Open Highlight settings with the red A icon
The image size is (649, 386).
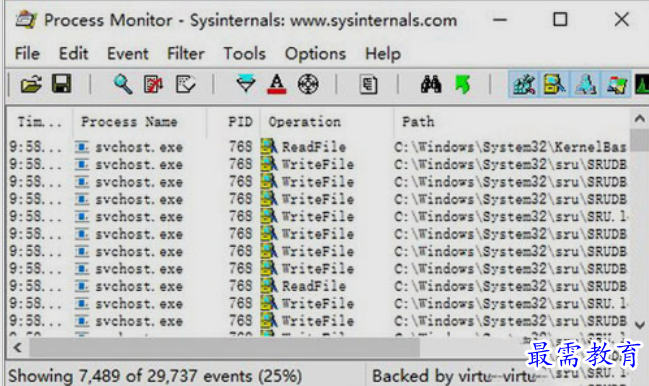[x=276, y=84]
